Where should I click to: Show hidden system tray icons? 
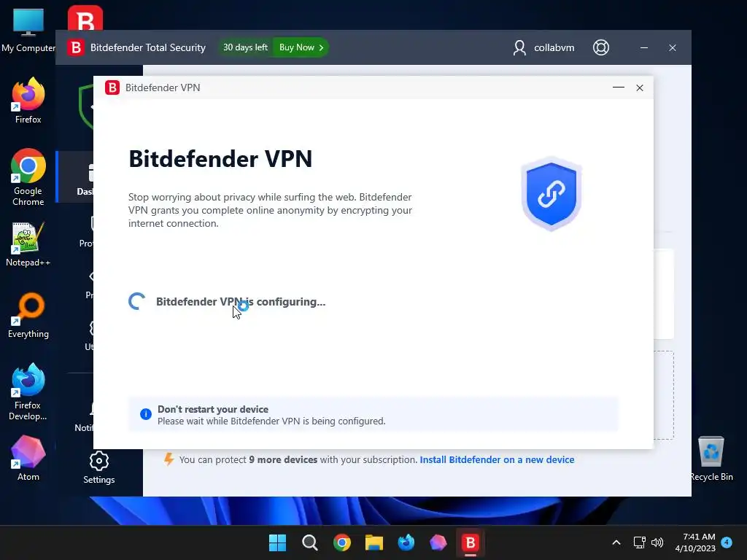point(616,542)
